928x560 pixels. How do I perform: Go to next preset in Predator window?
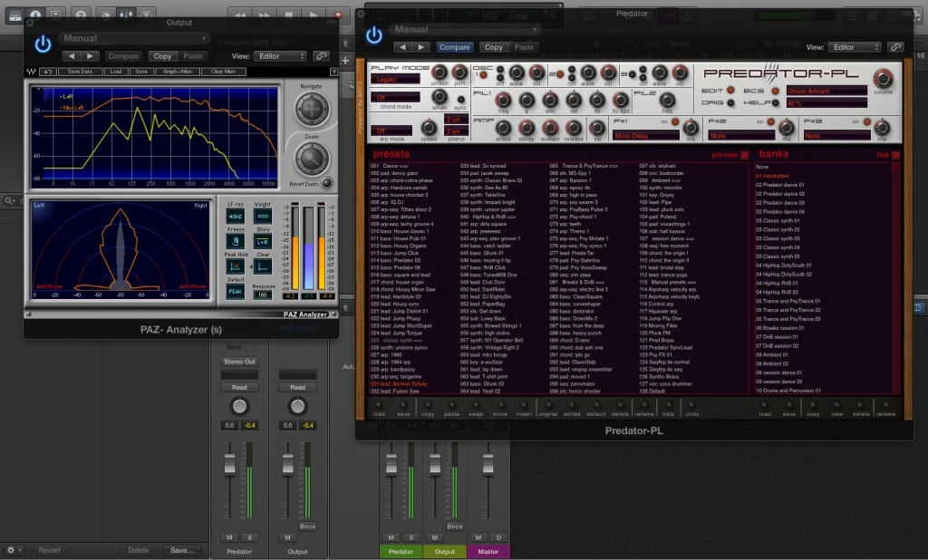[421, 47]
